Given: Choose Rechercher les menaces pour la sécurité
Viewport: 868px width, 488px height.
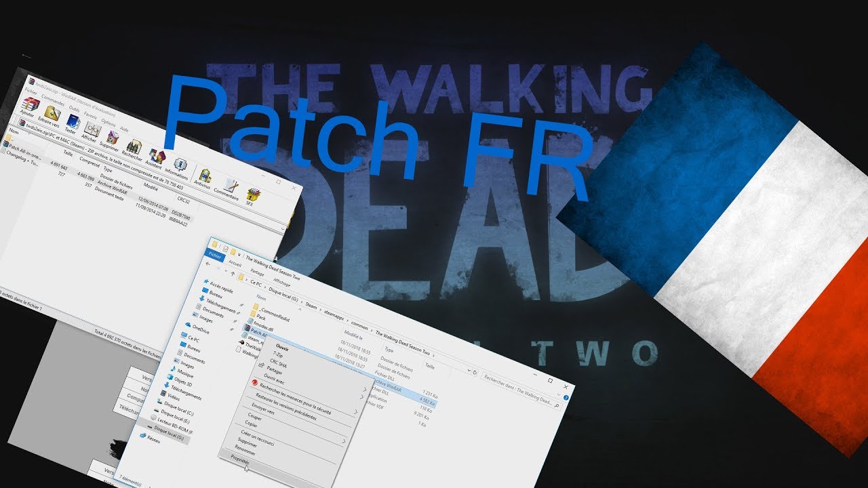Looking at the screenshot, I should coord(297,397).
